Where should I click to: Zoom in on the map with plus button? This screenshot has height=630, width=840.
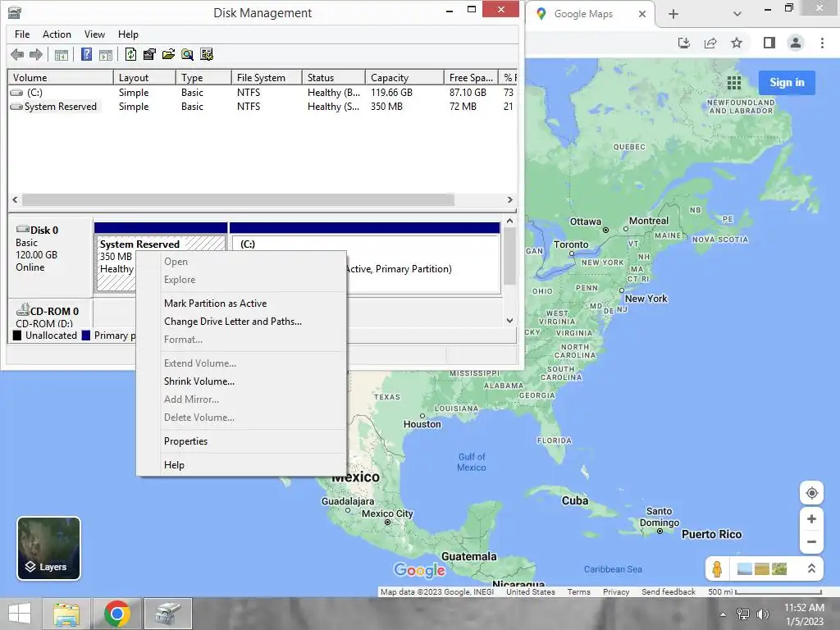pos(811,519)
